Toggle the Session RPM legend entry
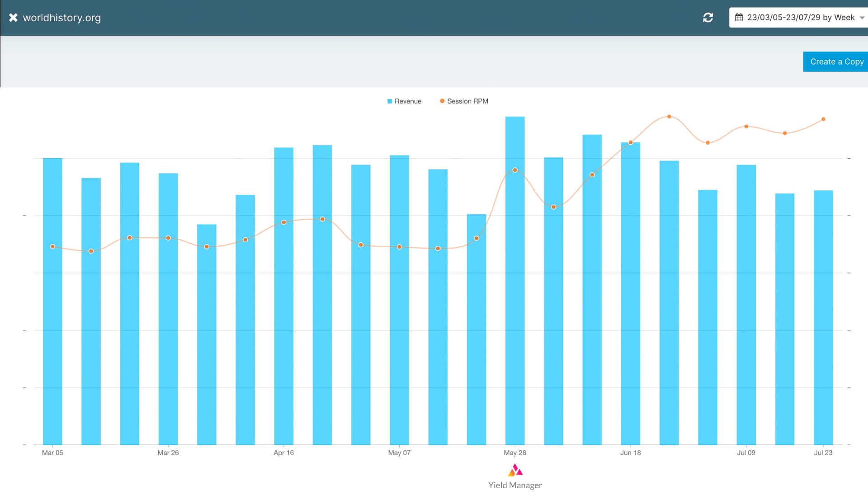The width and height of the screenshot is (868, 499). (x=464, y=101)
